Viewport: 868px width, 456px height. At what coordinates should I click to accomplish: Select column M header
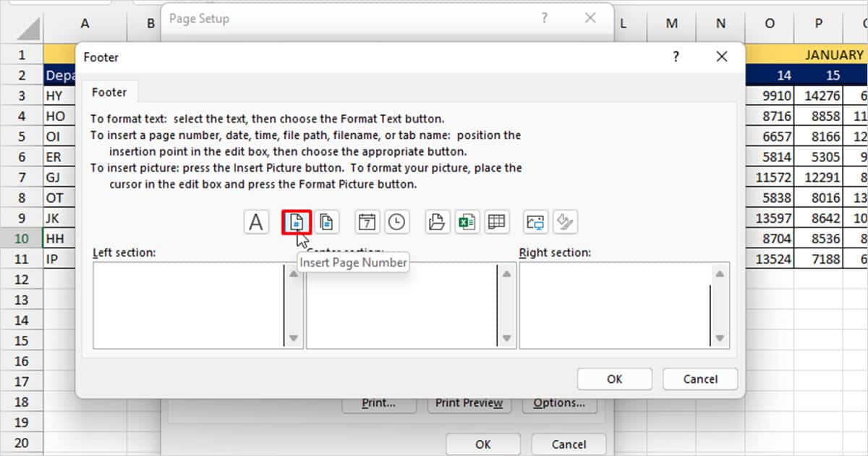tap(672, 24)
